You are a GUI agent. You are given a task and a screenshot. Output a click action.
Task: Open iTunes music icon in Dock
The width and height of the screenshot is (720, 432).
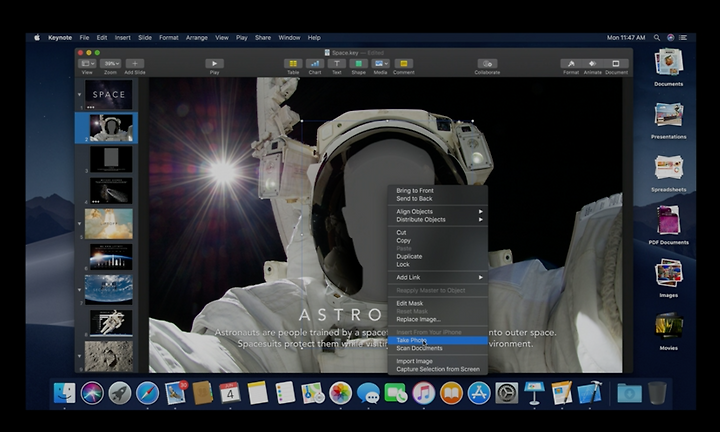423,393
